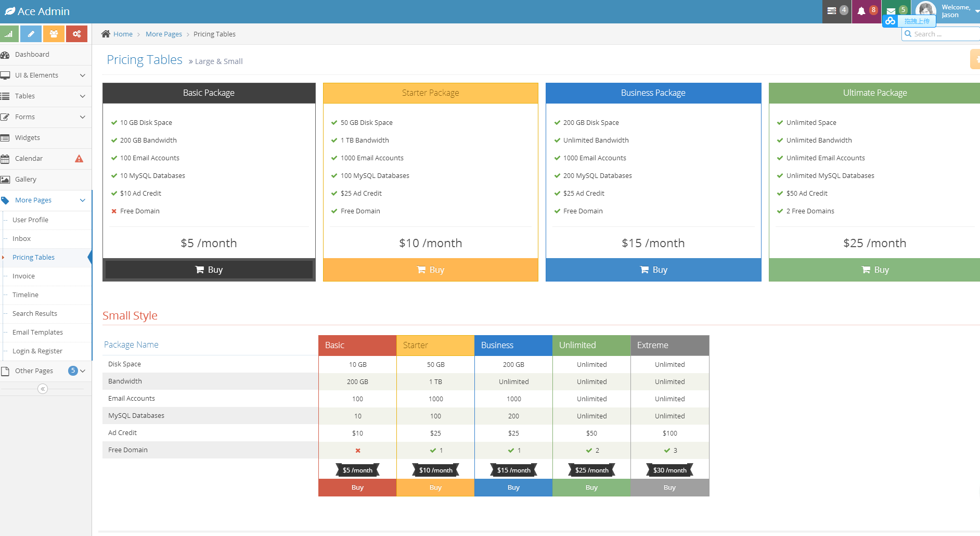The image size is (980, 536).
Task: Buy the Basic Package for $5
Action: [209, 270]
